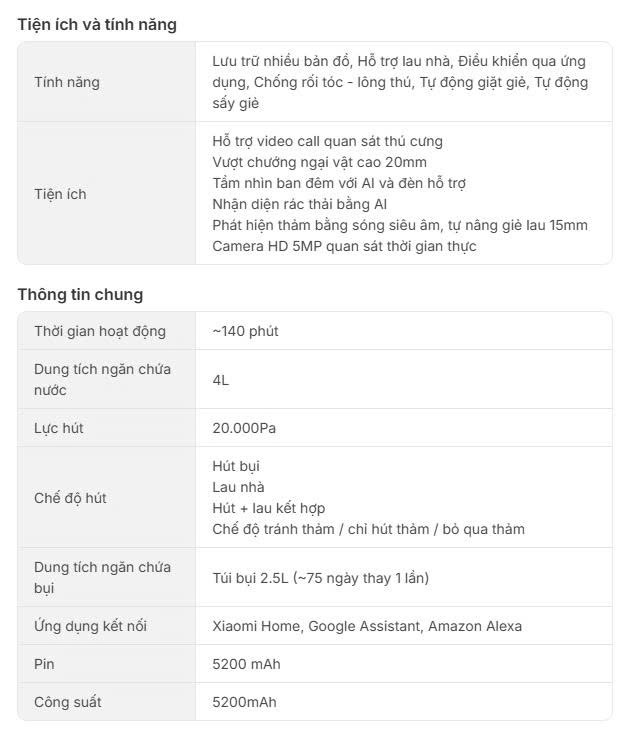Click the '5200 mAh' Pin value
632x733 pixels.
tap(246, 664)
